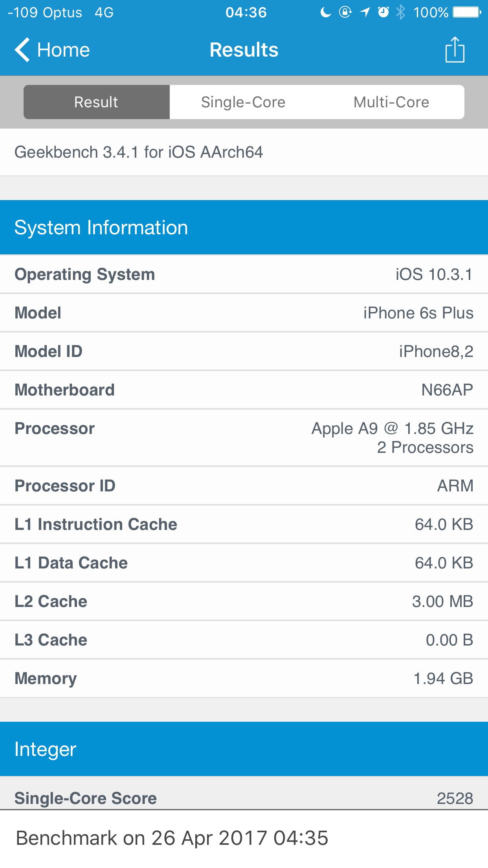The height and width of the screenshot is (868, 488).
Task: Switch to the Single-Core tab
Action: (243, 102)
